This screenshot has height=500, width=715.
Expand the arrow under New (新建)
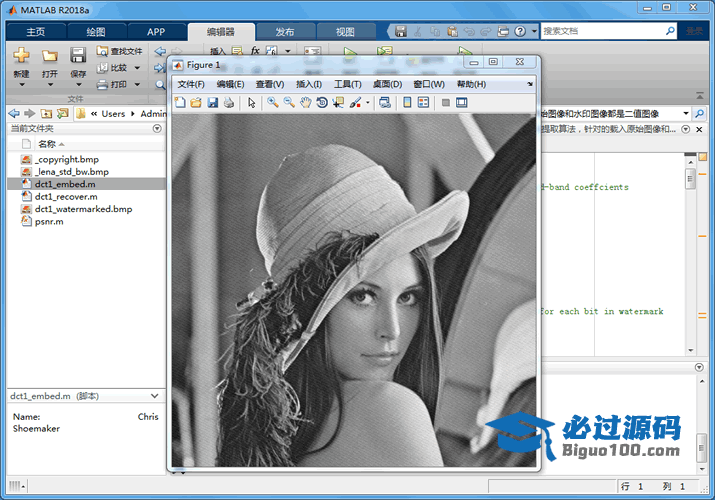coord(21,85)
